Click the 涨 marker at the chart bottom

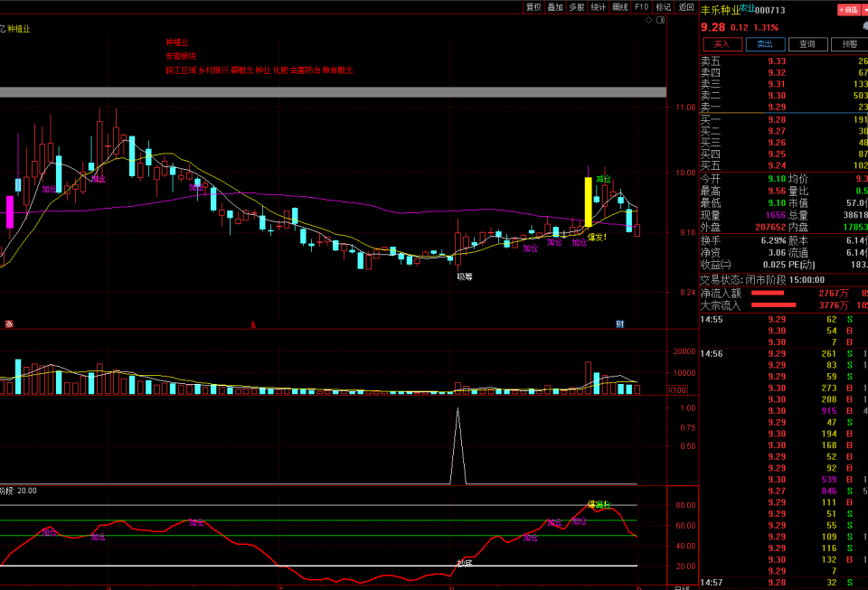tap(9, 324)
